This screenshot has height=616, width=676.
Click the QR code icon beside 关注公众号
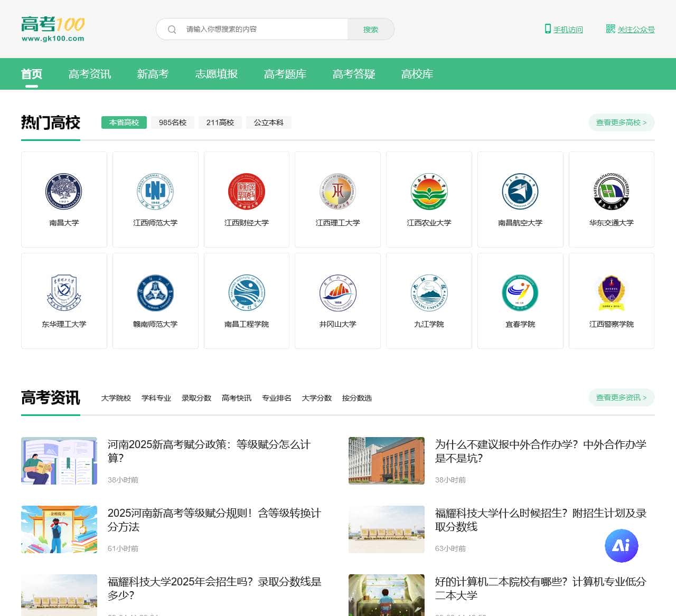(611, 29)
